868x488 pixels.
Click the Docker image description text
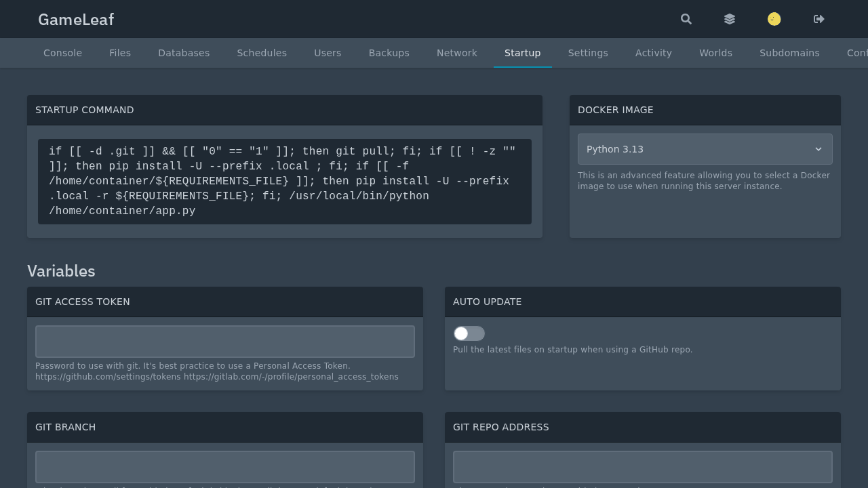click(704, 181)
